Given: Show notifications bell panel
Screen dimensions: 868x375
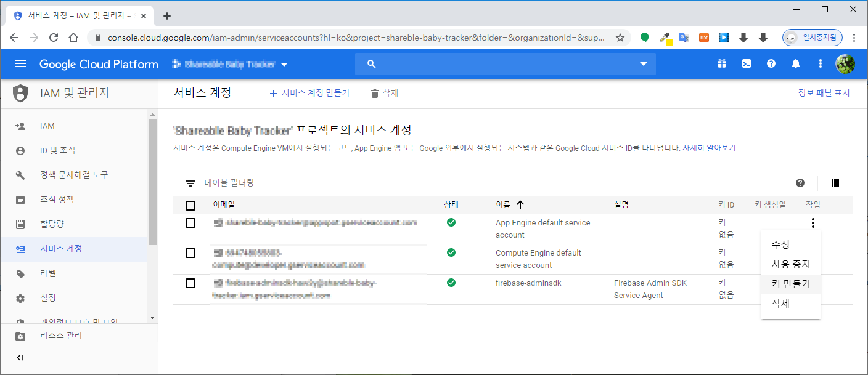Looking at the screenshot, I should (x=796, y=63).
